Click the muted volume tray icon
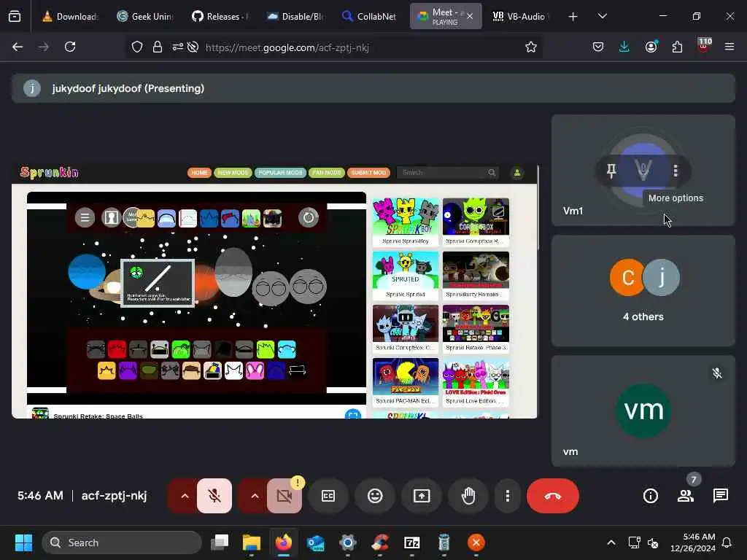The width and height of the screenshot is (747, 560). pyautogui.click(x=653, y=542)
